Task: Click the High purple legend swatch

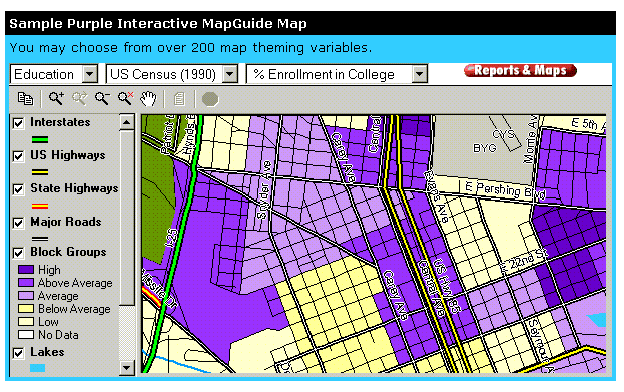Action: pos(26,270)
